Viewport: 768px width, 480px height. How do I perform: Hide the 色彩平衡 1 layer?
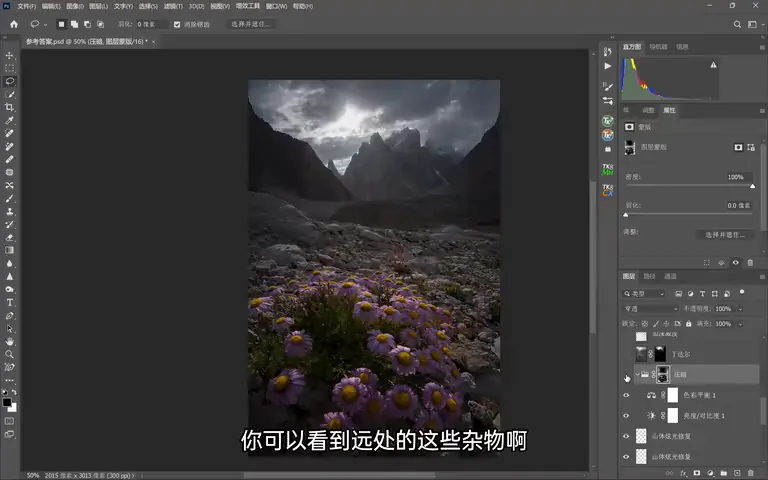[626, 395]
